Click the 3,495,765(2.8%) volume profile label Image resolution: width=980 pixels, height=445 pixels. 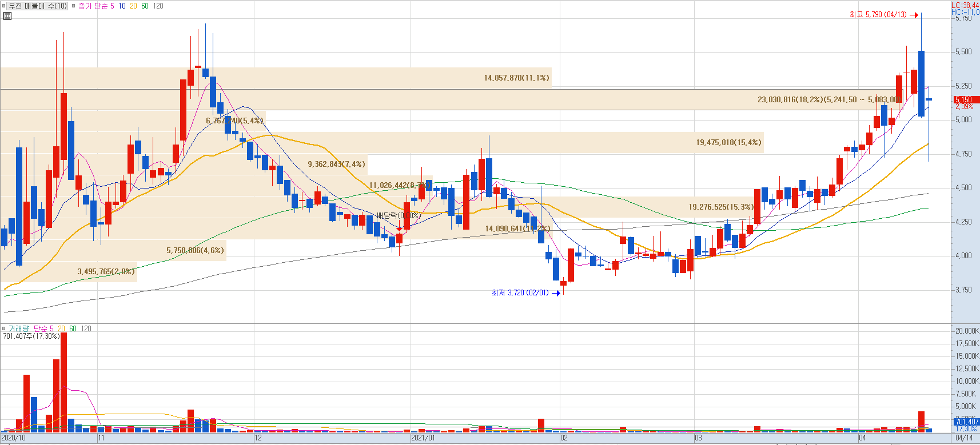[x=106, y=271]
